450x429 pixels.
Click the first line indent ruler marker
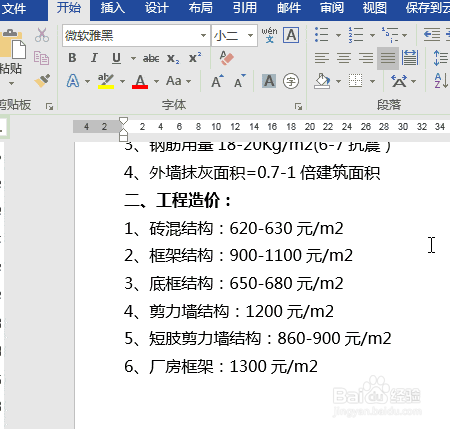(123, 121)
